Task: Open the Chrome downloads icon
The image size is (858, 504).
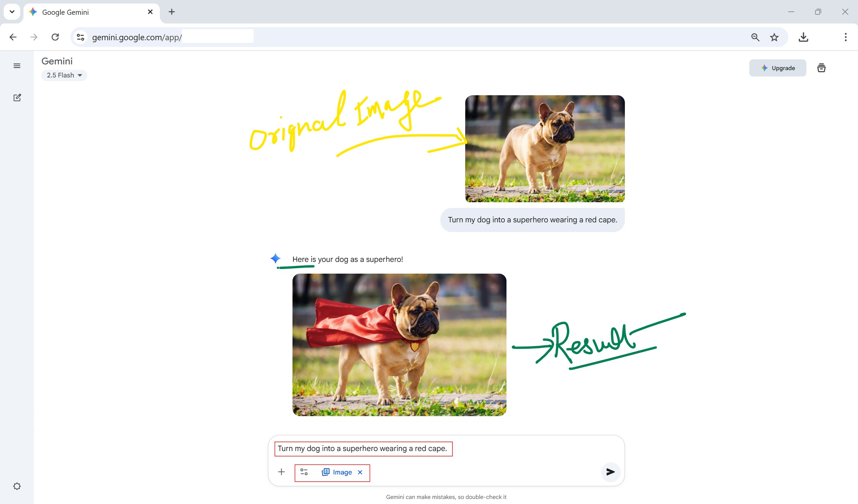Action: coord(803,37)
